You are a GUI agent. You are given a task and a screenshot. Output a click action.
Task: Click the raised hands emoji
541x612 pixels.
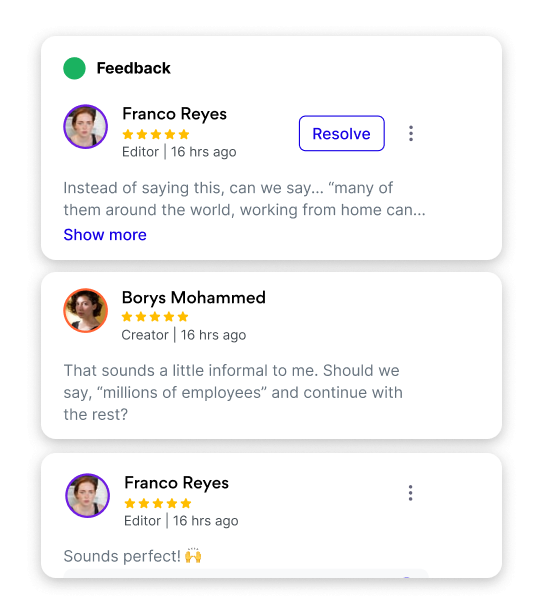193,555
